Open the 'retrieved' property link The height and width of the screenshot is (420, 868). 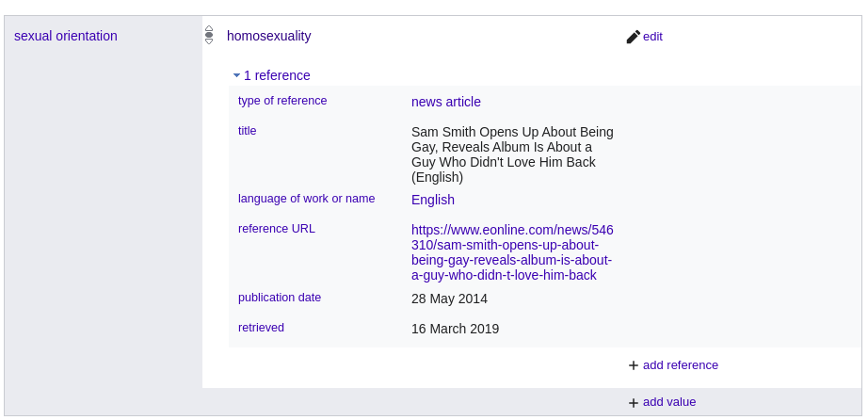pos(261,328)
